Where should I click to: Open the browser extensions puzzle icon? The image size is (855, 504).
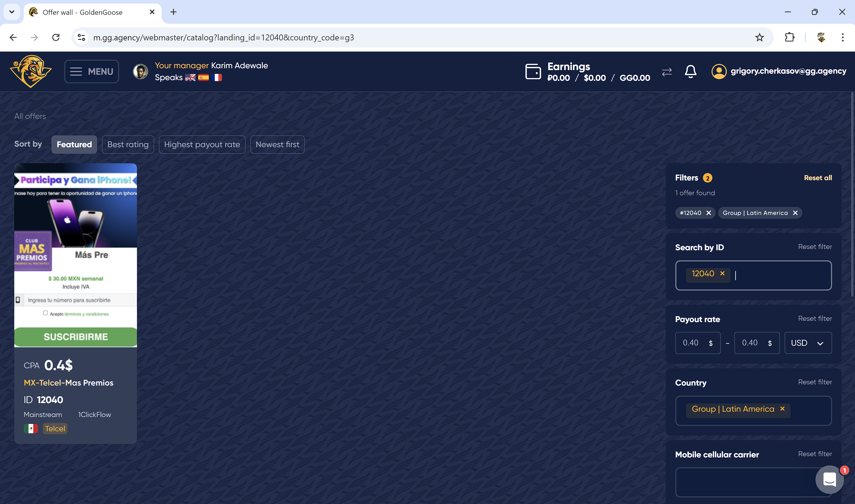[x=790, y=37]
